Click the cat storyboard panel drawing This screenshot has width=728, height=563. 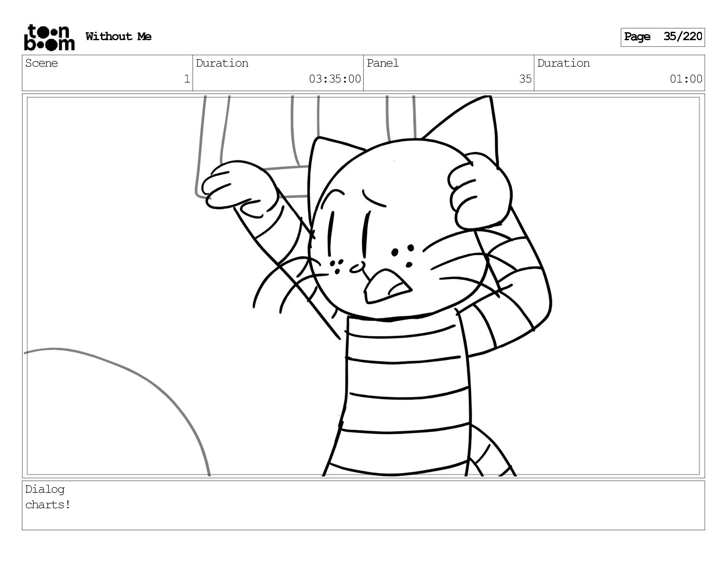(x=364, y=286)
